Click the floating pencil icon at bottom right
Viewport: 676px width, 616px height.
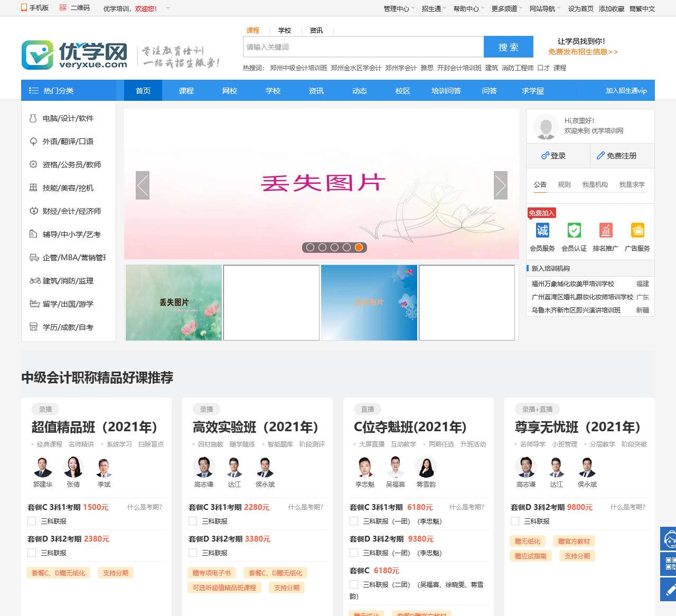point(668,590)
